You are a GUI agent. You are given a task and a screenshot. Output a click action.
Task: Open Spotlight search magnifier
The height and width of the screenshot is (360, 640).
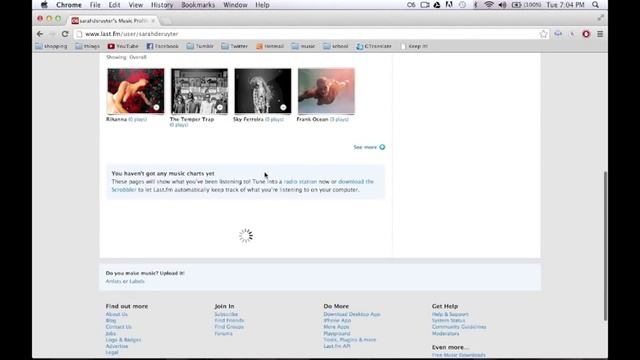point(596,5)
